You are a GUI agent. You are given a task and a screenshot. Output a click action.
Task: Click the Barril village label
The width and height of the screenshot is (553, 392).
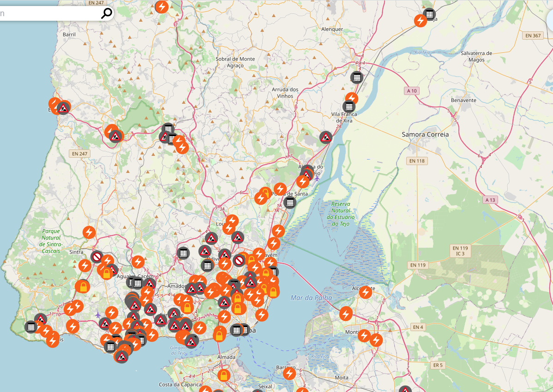[x=69, y=35]
